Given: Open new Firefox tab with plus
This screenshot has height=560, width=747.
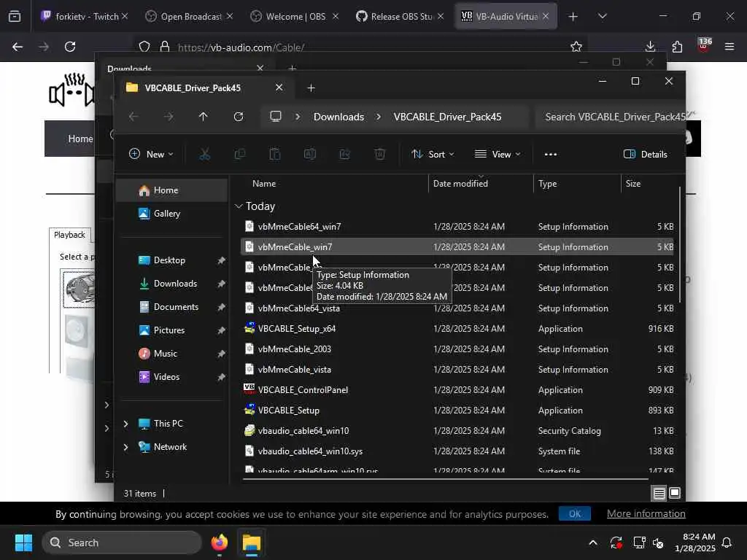Looking at the screenshot, I should [x=573, y=16].
